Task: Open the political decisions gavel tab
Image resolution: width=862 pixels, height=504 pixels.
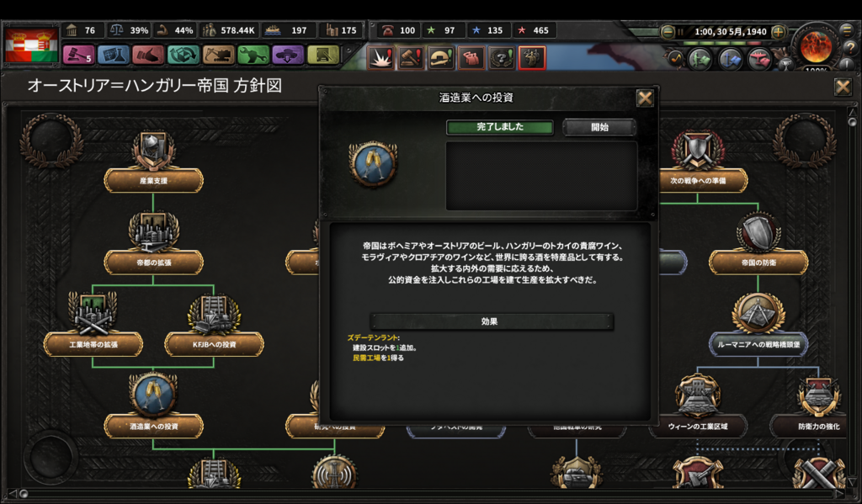Action: pyautogui.click(x=78, y=55)
